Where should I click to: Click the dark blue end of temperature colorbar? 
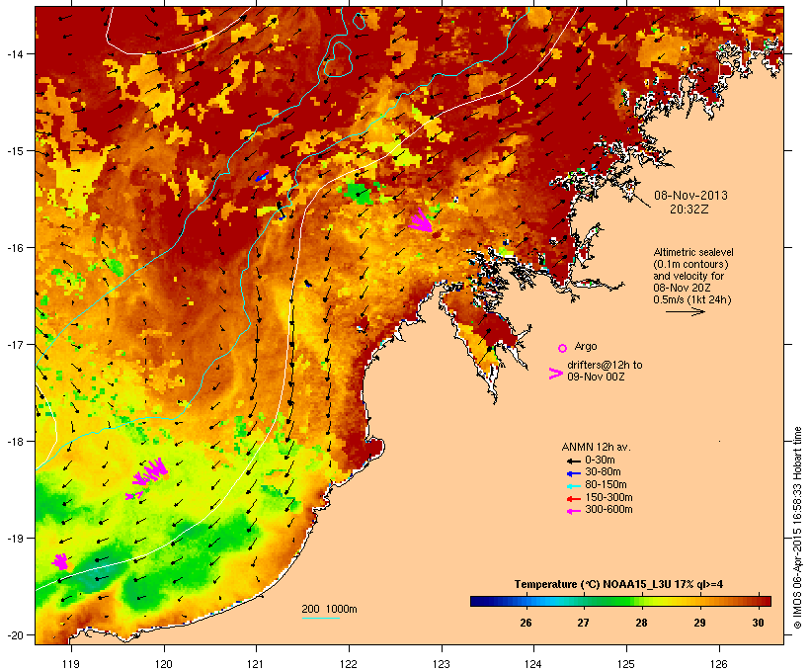478,601
